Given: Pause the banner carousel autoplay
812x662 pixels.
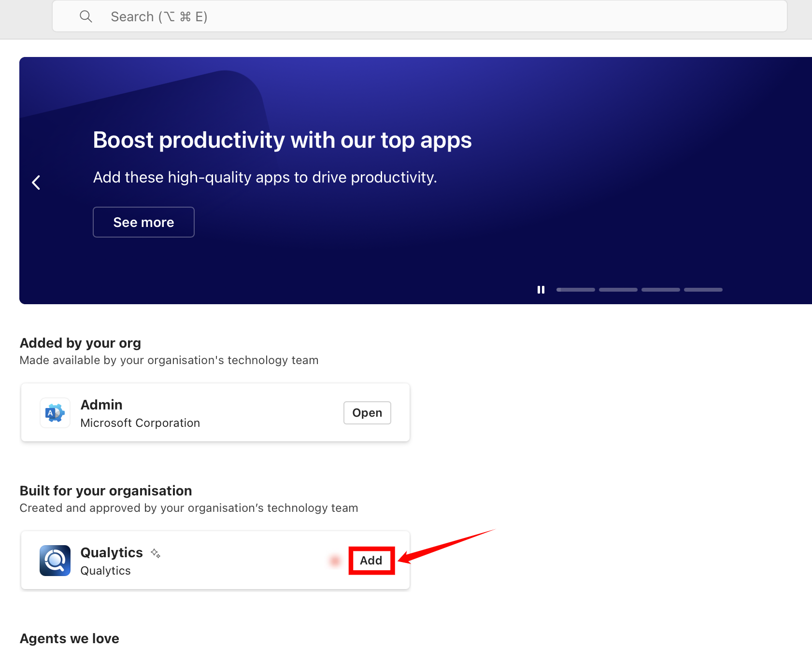Looking at the screenshot, I should click(x=541, y=290).
